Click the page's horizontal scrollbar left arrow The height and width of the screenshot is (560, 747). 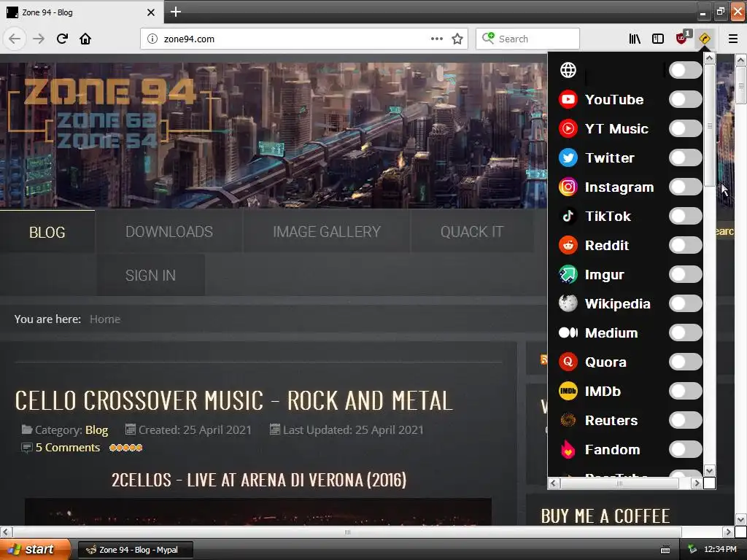click(6, 532)
